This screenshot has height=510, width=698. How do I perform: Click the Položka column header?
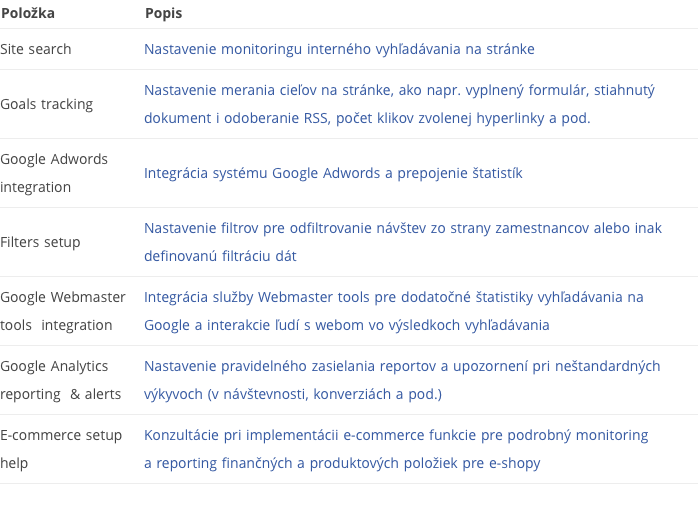click(28, 14)
